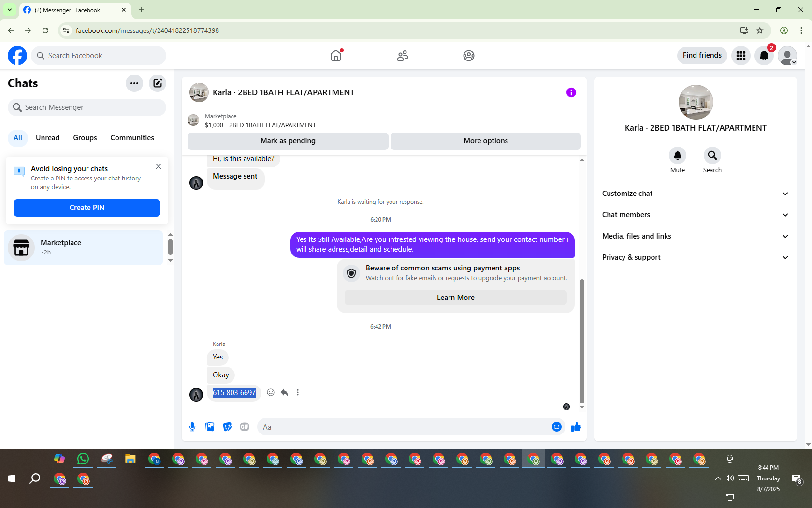Open WhatsApp from the taskbar
This screenshot has height=508, width=812.
coord(83,459)
